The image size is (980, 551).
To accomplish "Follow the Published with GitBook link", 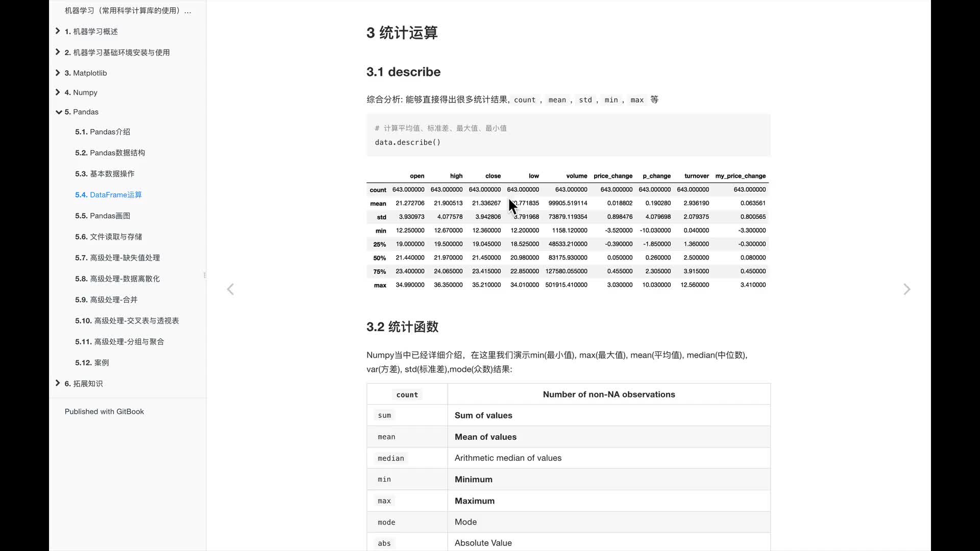I will click(x=104, y=411).
